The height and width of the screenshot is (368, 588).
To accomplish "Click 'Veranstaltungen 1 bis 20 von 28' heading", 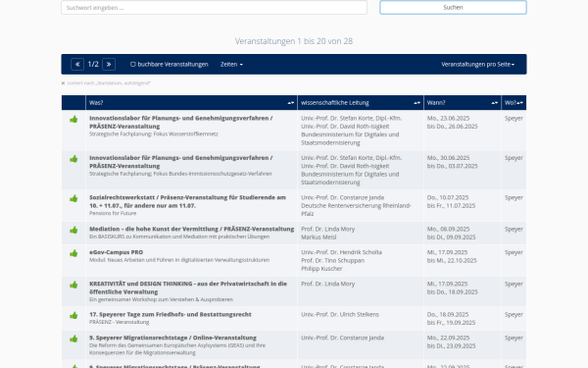I will pos(294,41).
